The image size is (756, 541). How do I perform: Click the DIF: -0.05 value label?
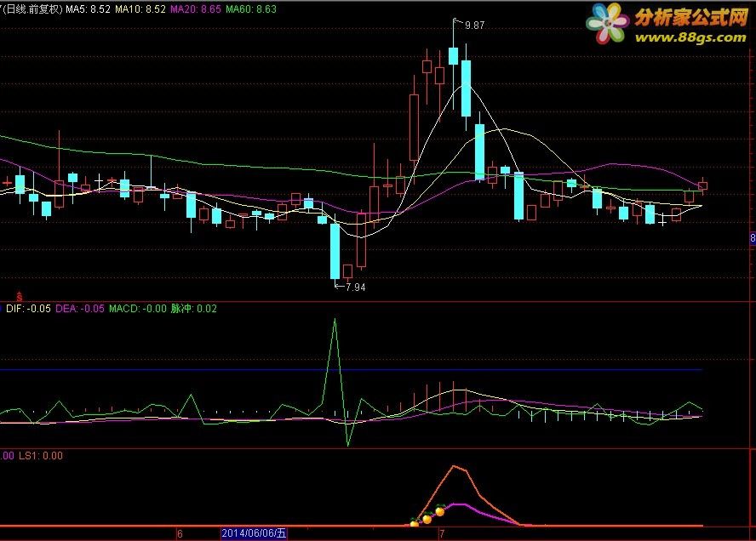click(x=28, y=308)
